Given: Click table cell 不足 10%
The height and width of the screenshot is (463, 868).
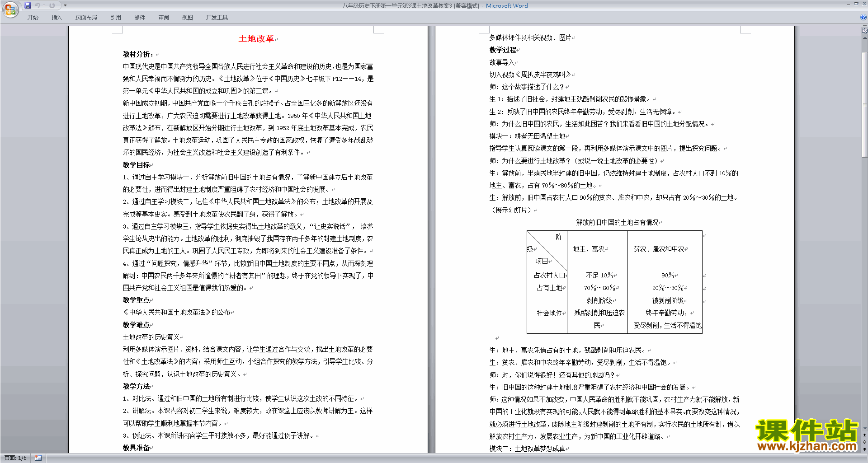Looking at the screenshot, I should click(599, 275).
